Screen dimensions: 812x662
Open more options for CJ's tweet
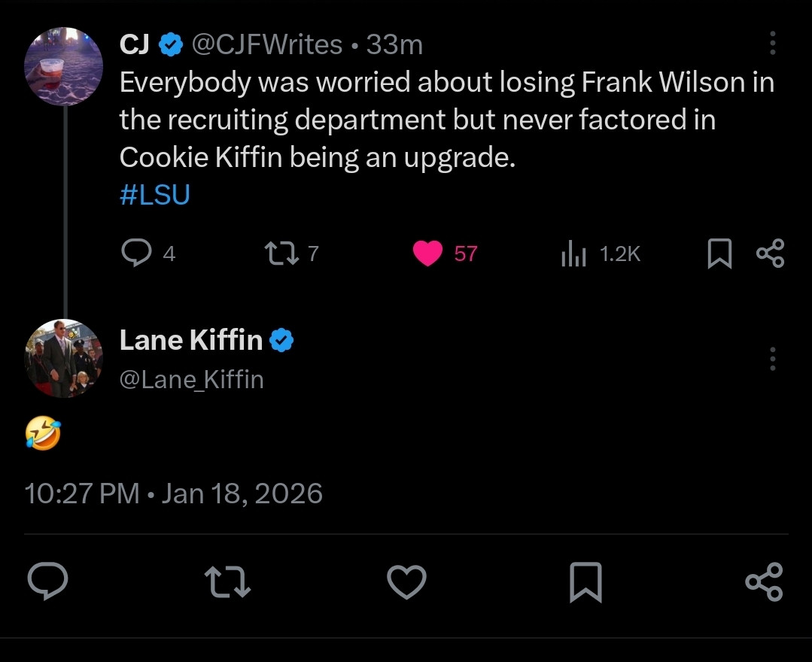pos(772,44)
